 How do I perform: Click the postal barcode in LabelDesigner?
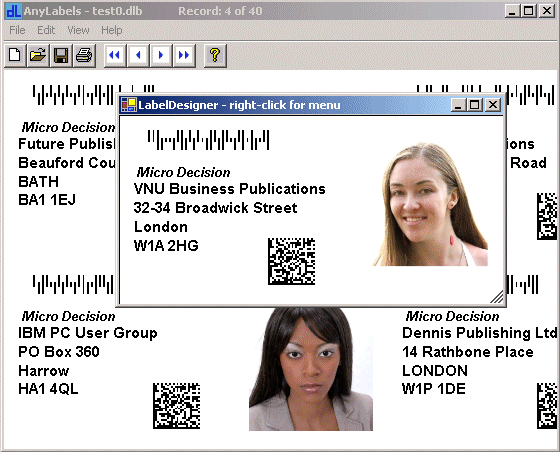point(208,140)
